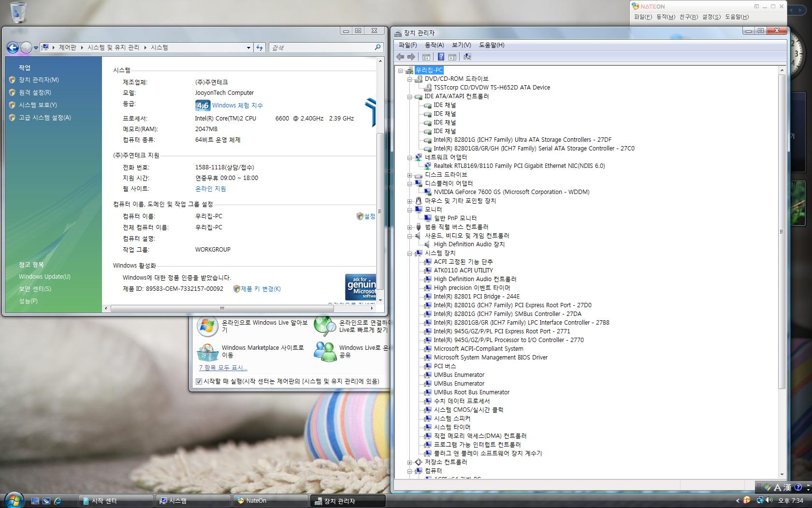Click the scan for hardware changes toolbar icon
This screenshot has width=812, height=508.
467,57
